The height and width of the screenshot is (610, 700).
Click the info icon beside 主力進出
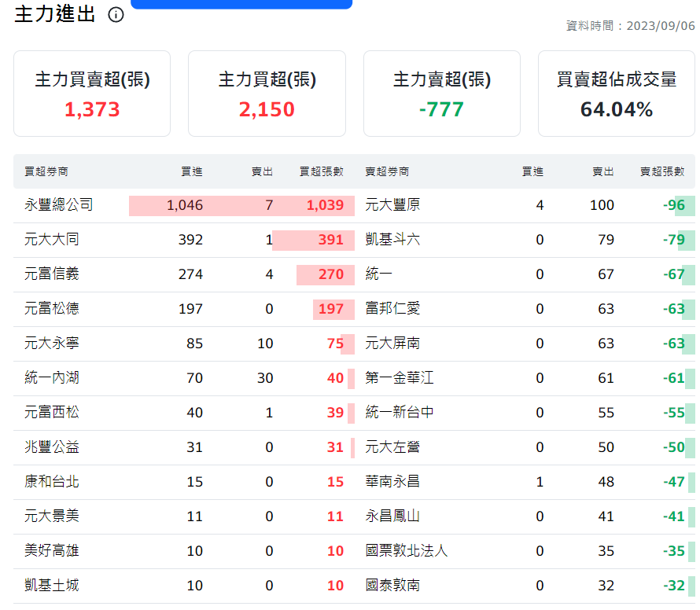(116, 15)
